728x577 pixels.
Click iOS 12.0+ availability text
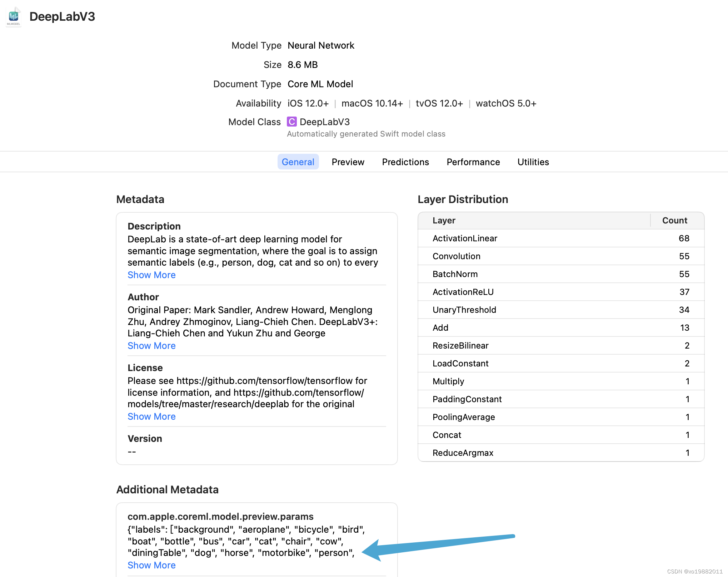pos(308,103)
